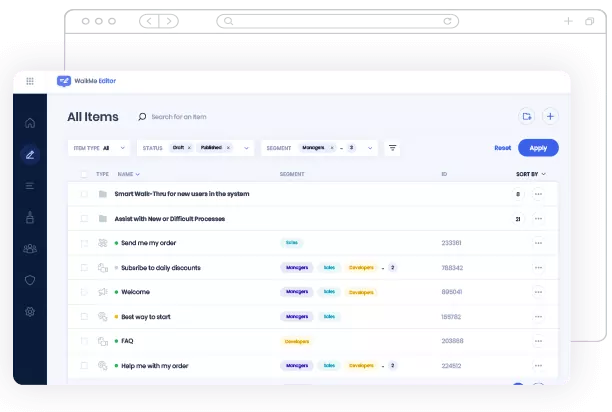Open new tab plus in background browser
Screen dimensions: 612x412
(568, 21)
